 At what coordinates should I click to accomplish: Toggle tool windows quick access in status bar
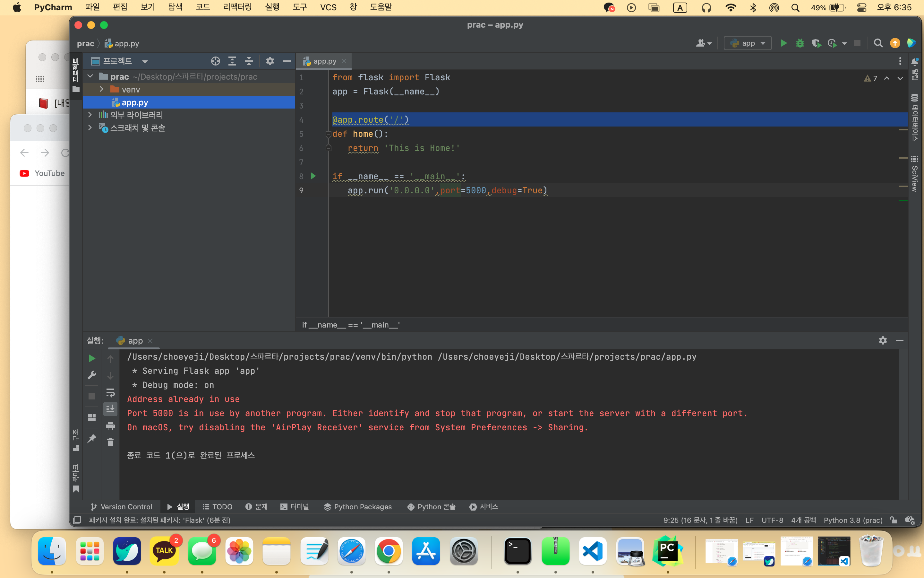click(77, 520)
